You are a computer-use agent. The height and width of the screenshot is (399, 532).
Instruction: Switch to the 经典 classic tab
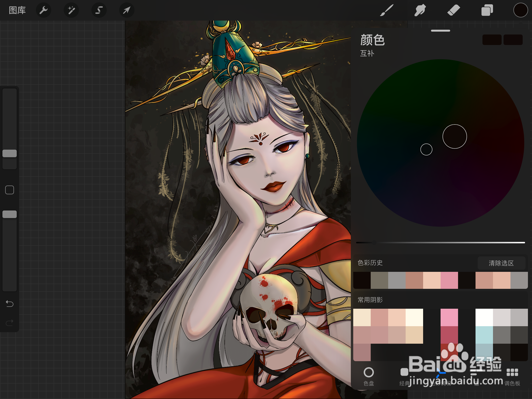[x=404, y=376]
